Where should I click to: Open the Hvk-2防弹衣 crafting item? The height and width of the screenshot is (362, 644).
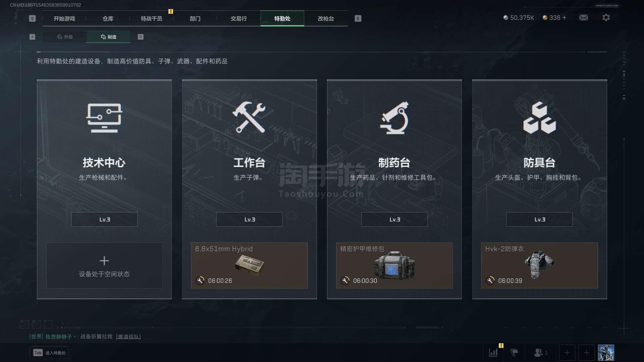tap(539, 265)
